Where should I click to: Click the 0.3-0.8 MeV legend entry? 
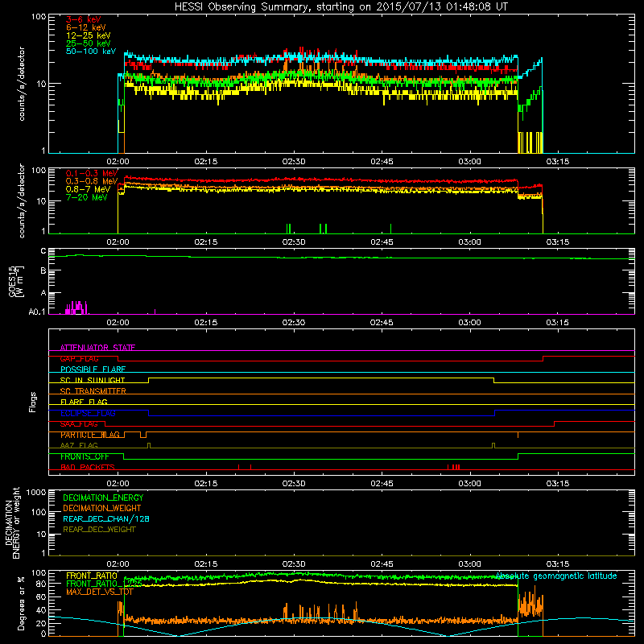point(92,181)
